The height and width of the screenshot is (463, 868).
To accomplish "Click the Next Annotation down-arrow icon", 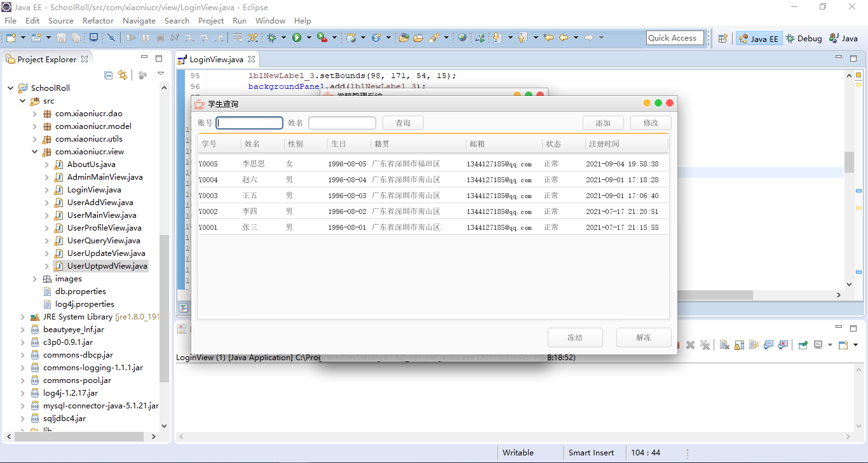I will [497, 38].
